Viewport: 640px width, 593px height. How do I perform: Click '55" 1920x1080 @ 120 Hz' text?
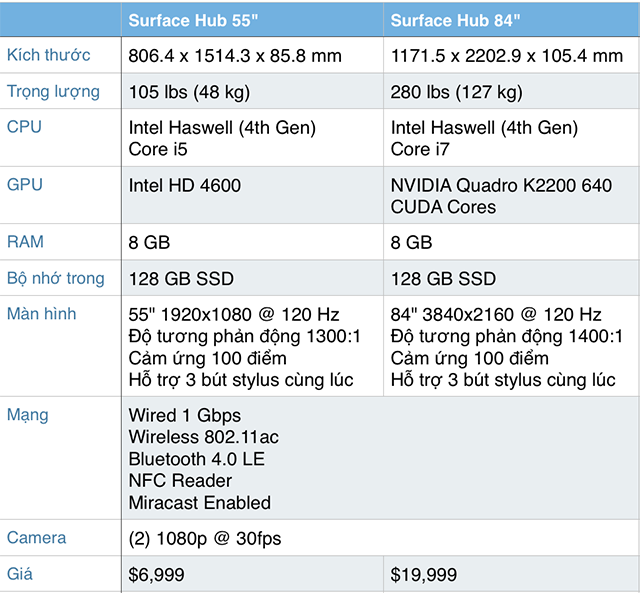[234, 315]
